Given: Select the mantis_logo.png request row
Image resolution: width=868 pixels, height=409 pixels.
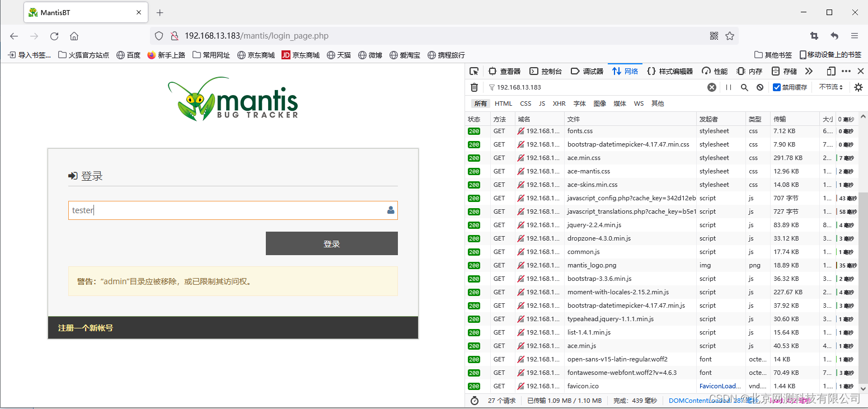Looking at the screenshot, I should (661, 265).
